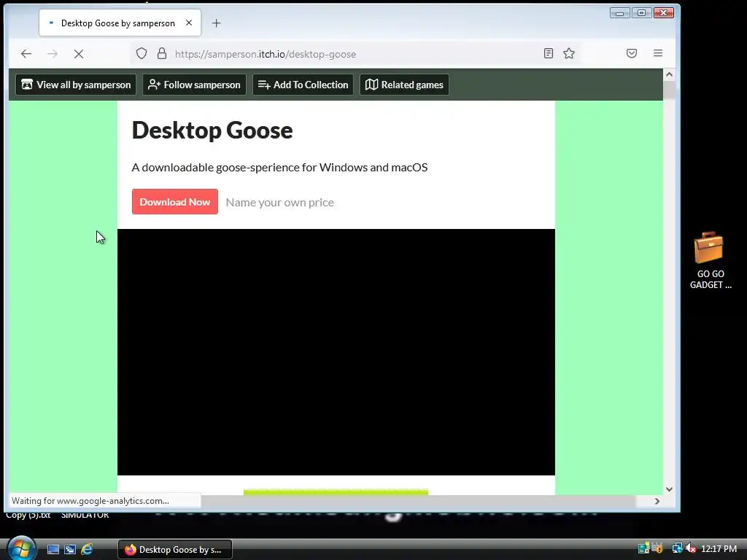
Task: Click the vertical scrollbar up arrow
Action: [x=669, y=75]
